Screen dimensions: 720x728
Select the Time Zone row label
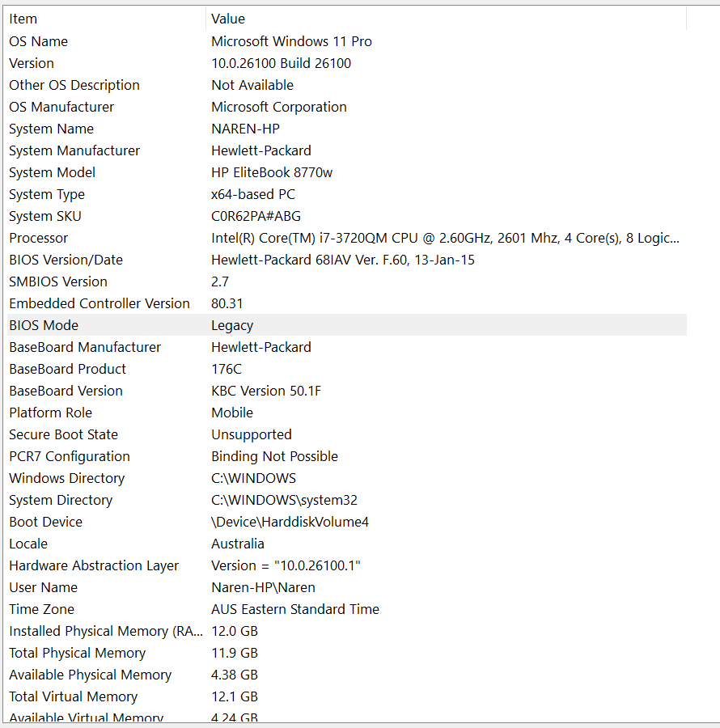pos(42,608)
